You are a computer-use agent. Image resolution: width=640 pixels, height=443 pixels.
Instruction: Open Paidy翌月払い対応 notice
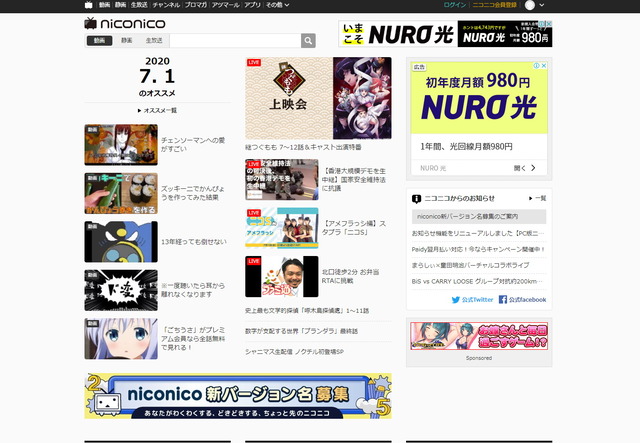[x=479, y=249]
